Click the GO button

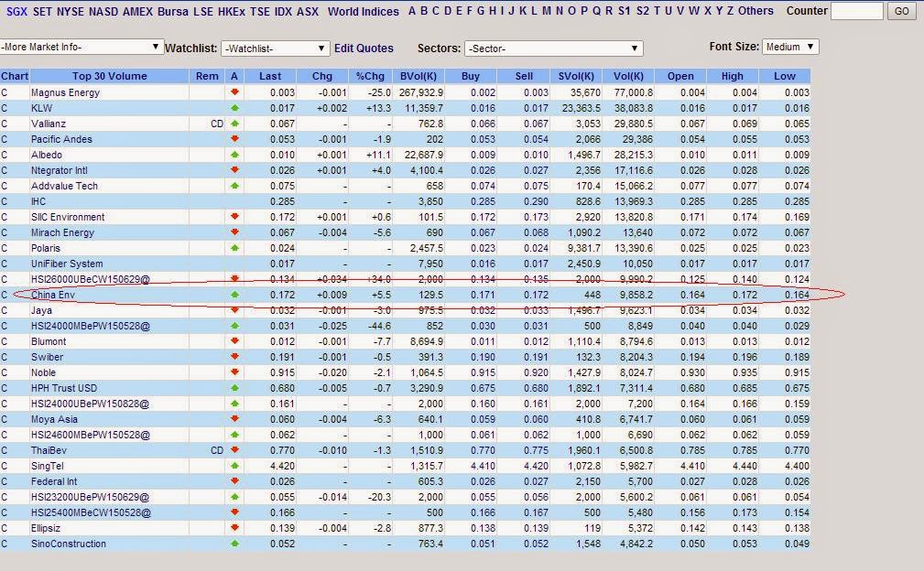pos(902,11)
